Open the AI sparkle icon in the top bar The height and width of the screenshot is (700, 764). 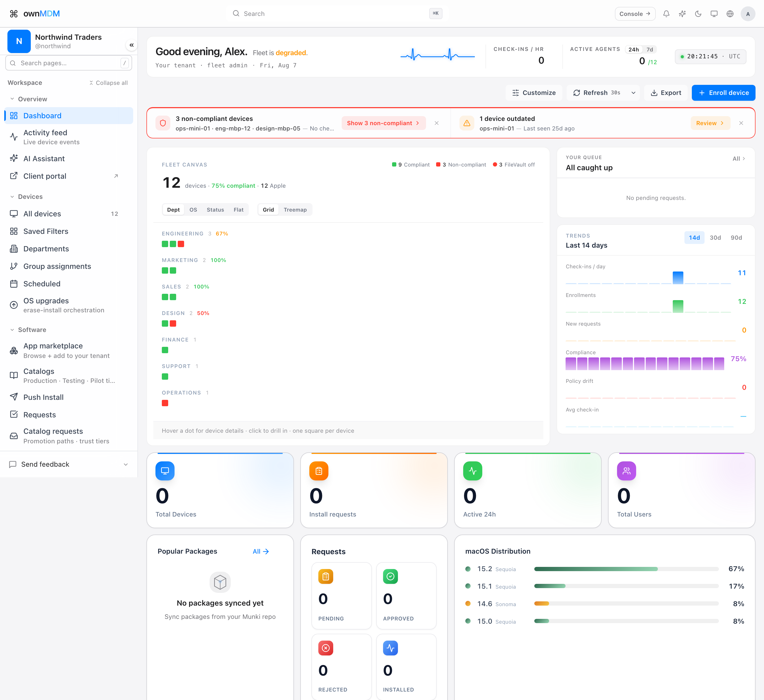[x=682, y=14]
